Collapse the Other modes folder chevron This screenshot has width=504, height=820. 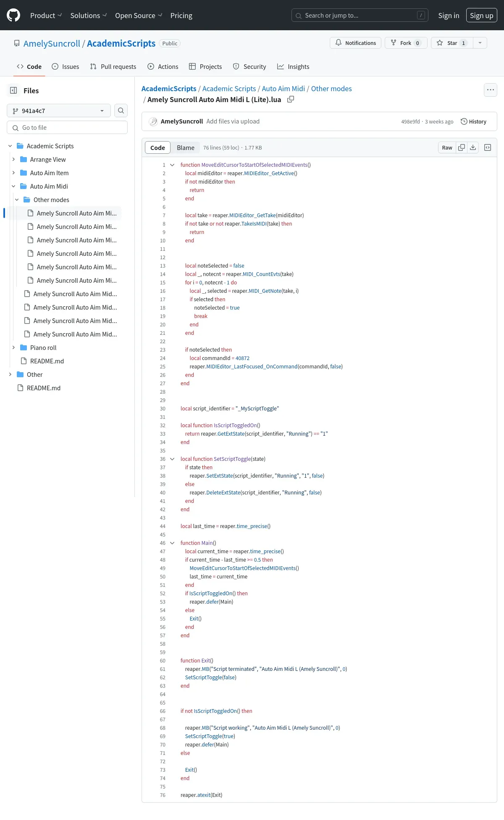point(17,200)
